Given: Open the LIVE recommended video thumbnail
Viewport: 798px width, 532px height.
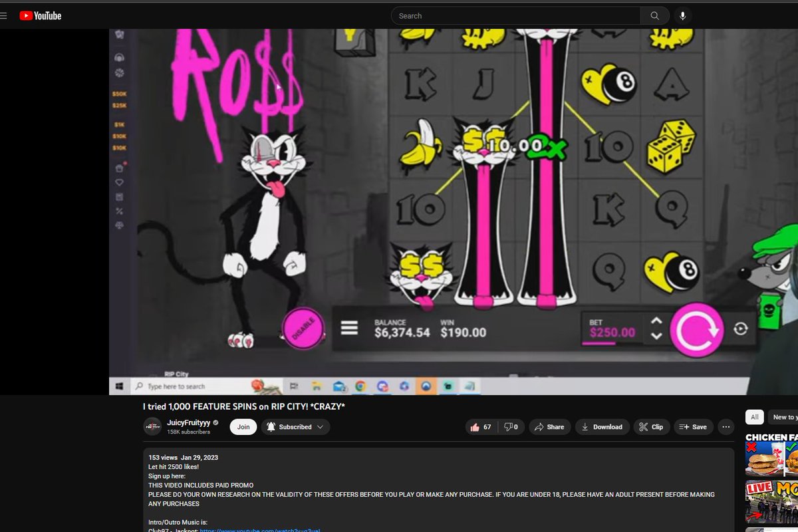Looking at the screenshot, I should coord(771,502).
